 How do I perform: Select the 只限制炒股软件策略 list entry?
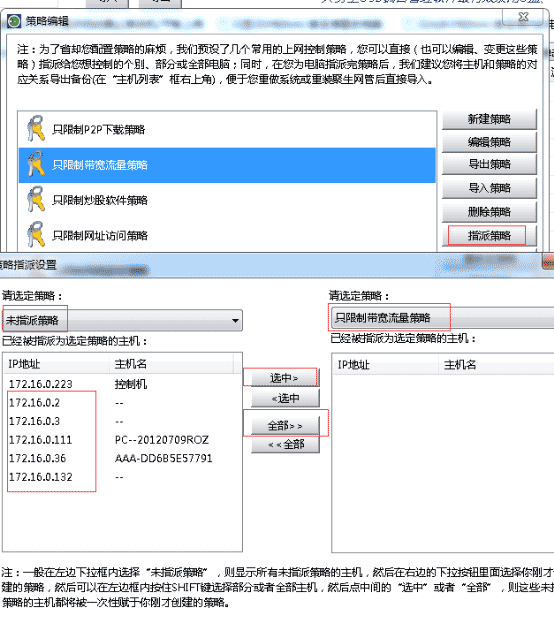pyautogui.click(x=227, y=200)
